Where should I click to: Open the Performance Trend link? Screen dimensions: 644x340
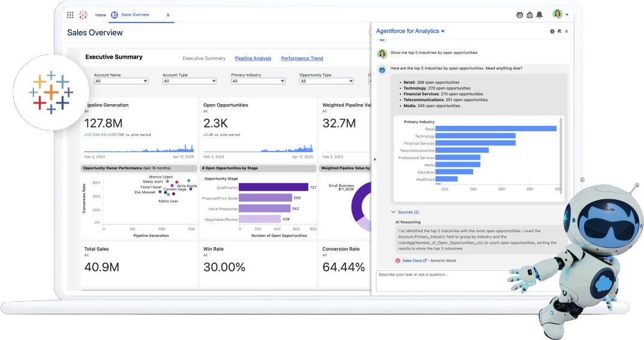pyautogui.click(x=302, y=58)
